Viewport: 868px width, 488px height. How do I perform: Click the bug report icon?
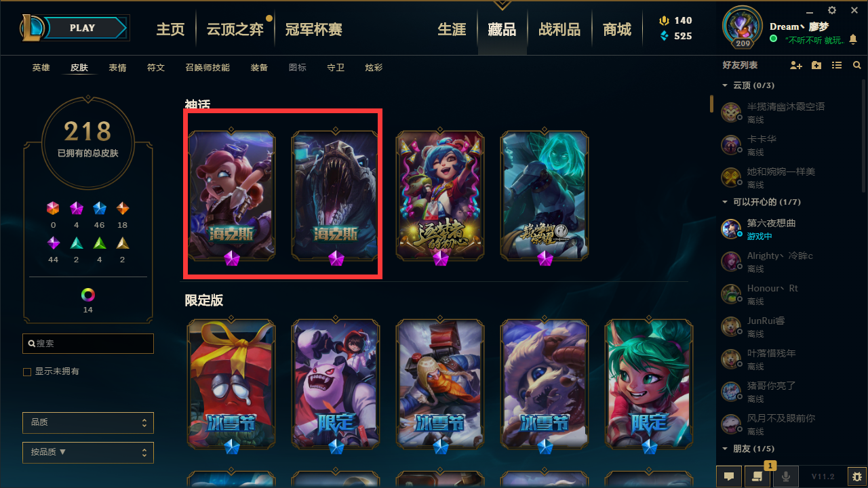pyautogui.click(x=856, y=476)
